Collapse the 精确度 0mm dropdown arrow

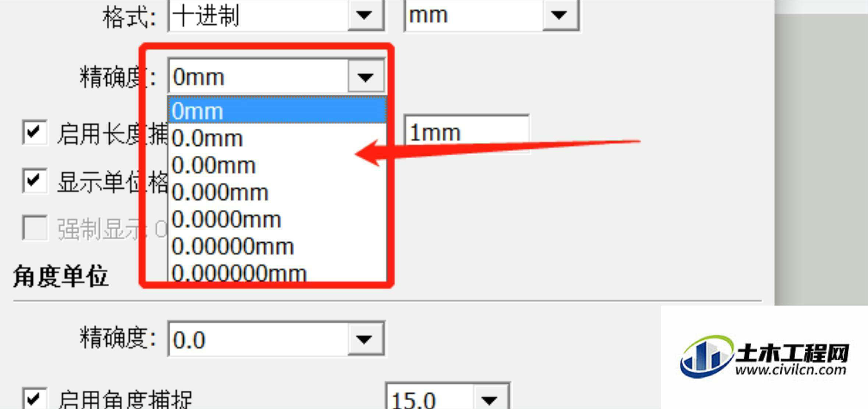coord(365,77)
